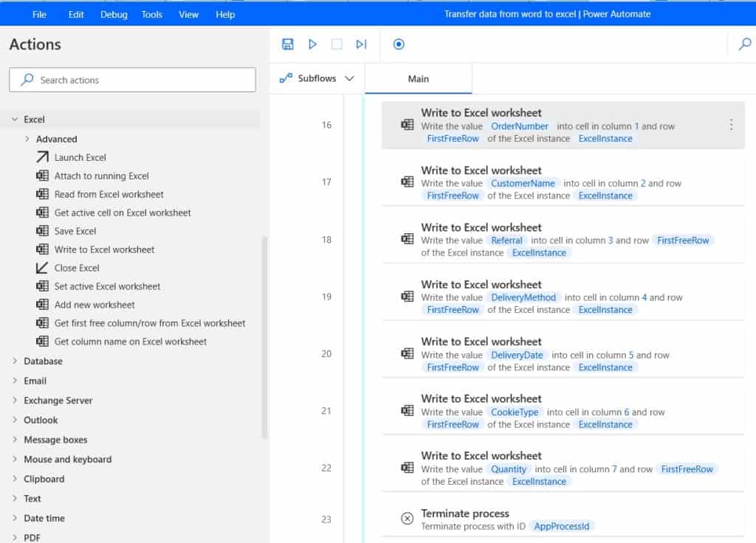The image size is (756, 543).
Task: Expand the Email group
Action: point(15,381)
